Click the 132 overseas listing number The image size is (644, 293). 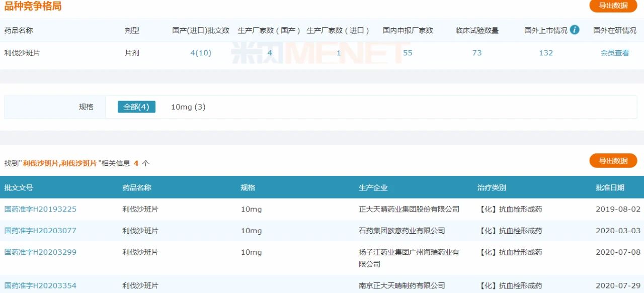(x=546, y=53)
